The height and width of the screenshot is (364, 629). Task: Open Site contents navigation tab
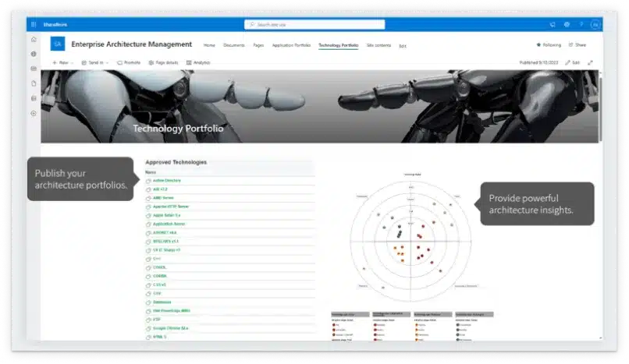coord(378,45)
